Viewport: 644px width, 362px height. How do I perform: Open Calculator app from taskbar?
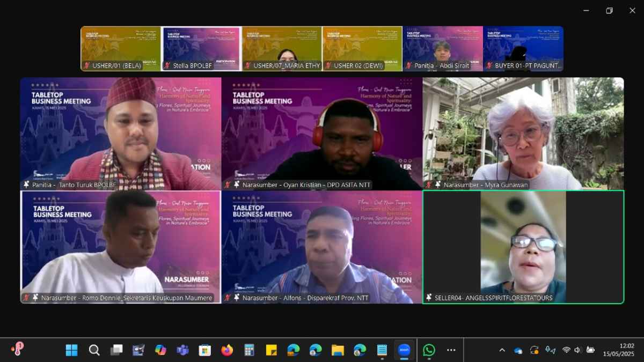coord(249,350)
